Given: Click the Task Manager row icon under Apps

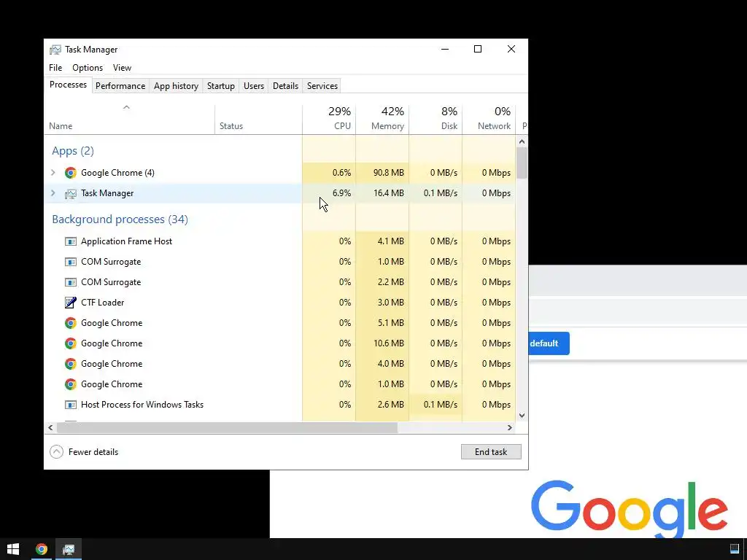Looking at the screenshot, I should pyautogui.click(x=71, y=193).
